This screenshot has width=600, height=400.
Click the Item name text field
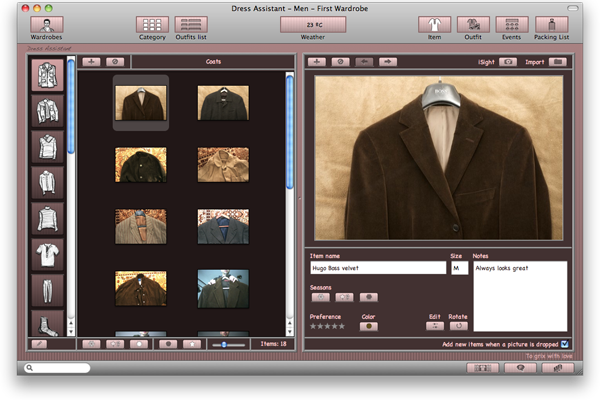(x=377, y=268)
